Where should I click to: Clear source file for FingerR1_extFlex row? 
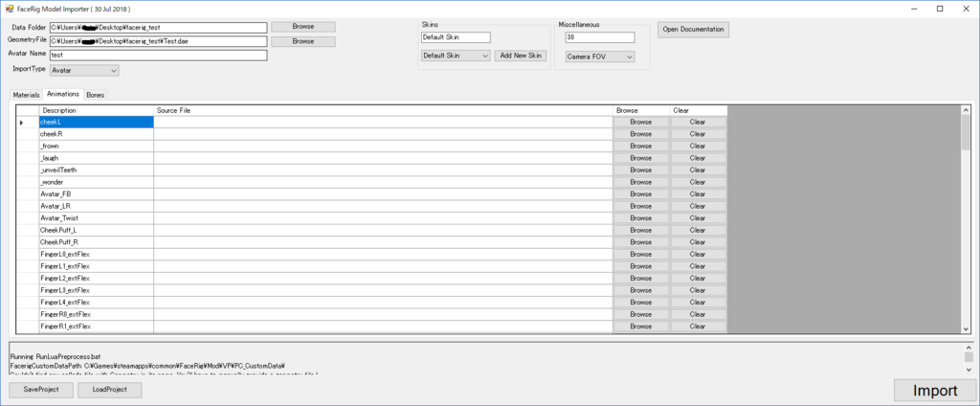698,327
